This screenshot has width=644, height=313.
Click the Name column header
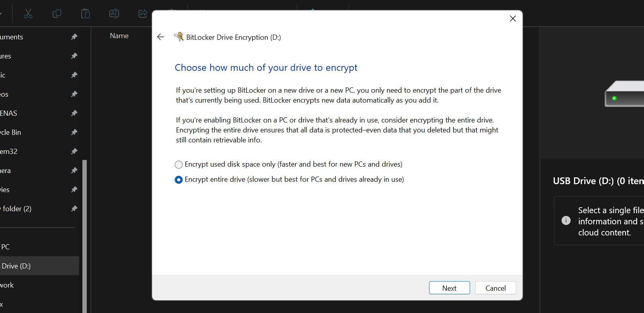(x=119, y=36)
